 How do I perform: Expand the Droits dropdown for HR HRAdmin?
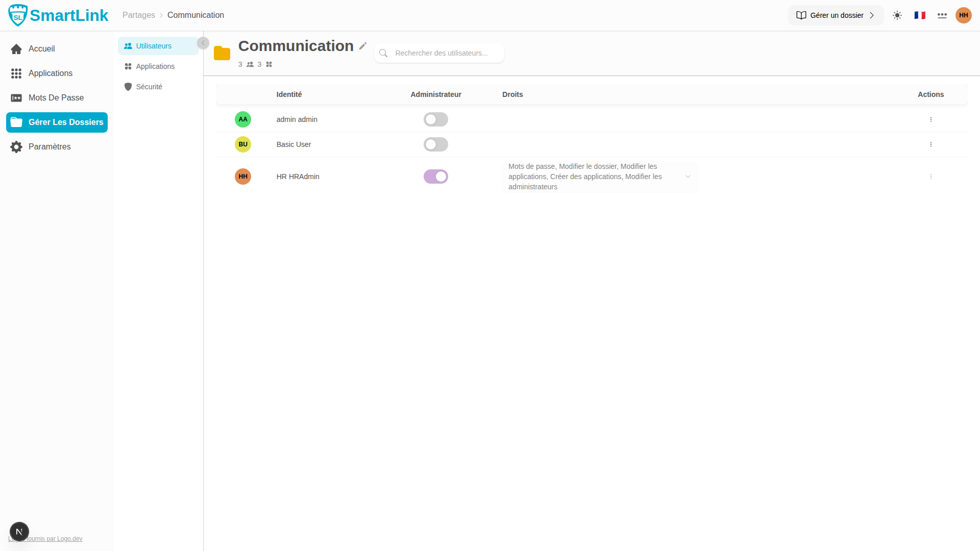point(688,177)
